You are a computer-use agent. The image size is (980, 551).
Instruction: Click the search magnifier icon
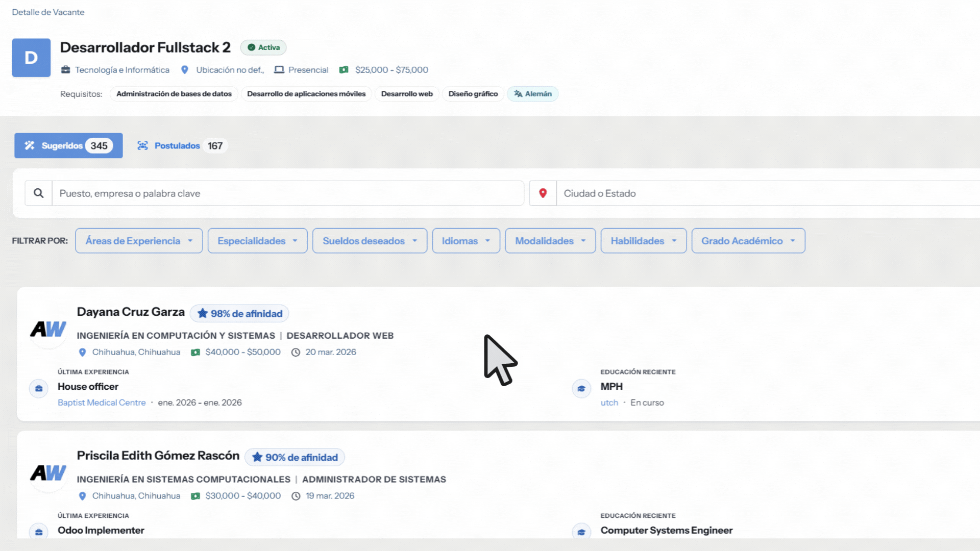coord(38,193)
